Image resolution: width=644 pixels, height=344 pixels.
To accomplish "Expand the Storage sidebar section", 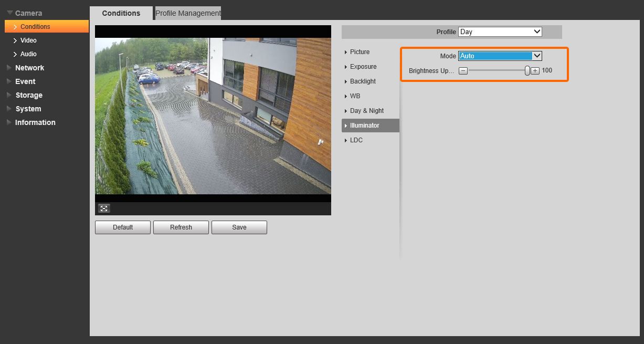I will 28,95.
